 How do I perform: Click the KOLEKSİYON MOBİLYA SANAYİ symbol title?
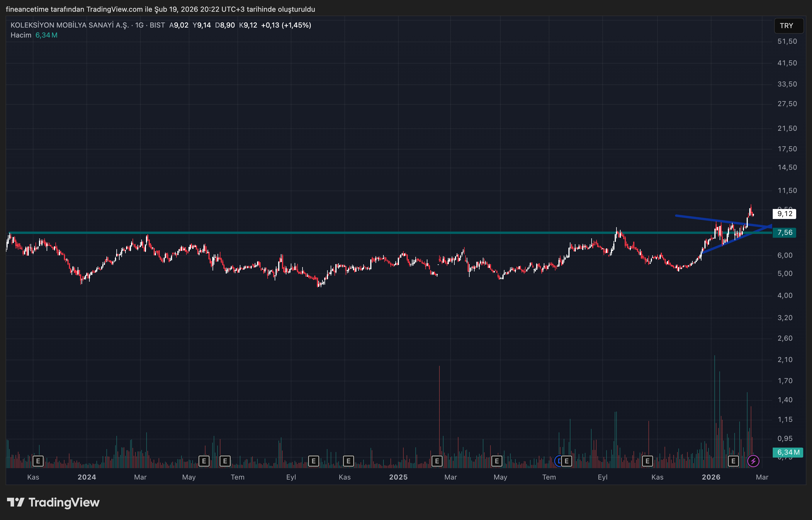click(69, 25)
